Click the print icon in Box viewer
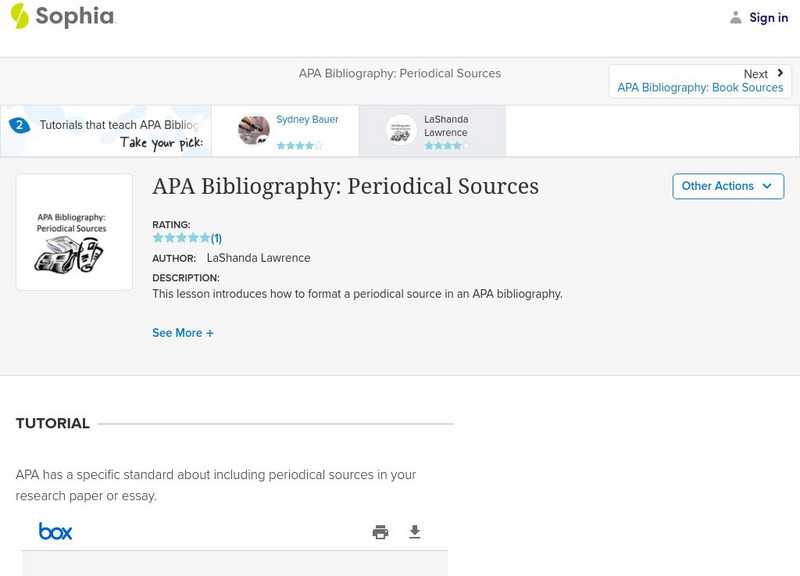Viewport: 800px width, 576px height. (380, 532)
